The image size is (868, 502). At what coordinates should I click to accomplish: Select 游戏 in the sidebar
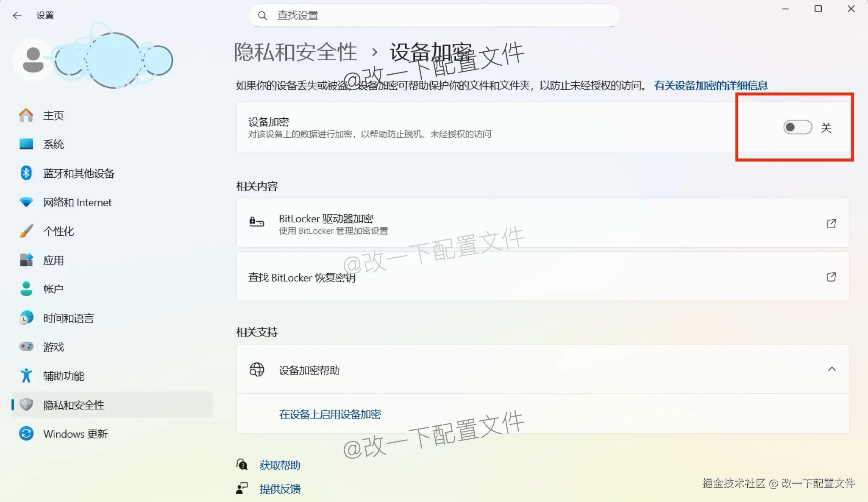(x=53, y=347)
